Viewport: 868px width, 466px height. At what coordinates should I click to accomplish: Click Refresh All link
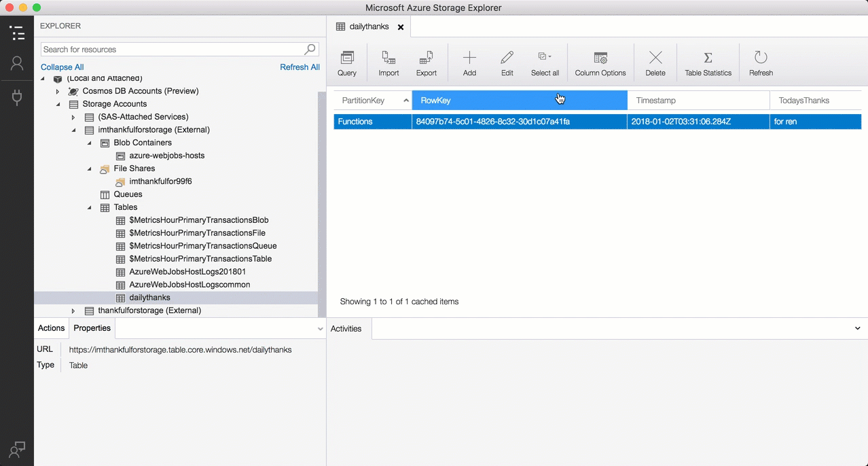[300, 67]
